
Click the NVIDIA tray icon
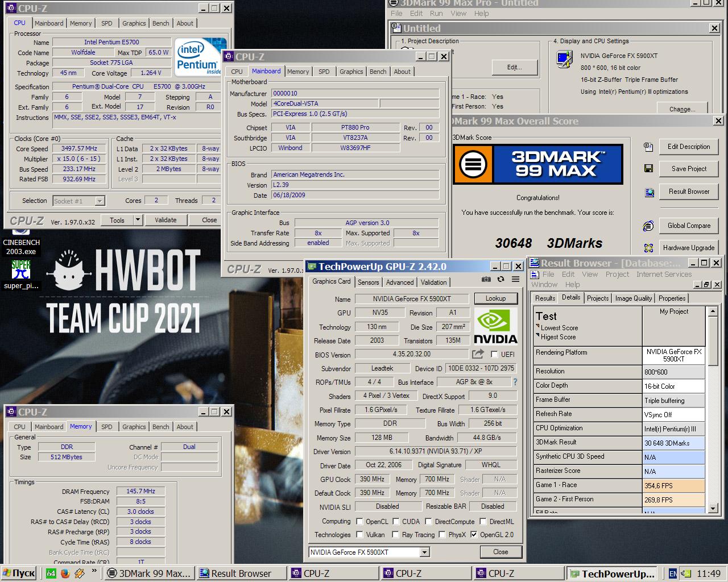[x=686, y=573]
